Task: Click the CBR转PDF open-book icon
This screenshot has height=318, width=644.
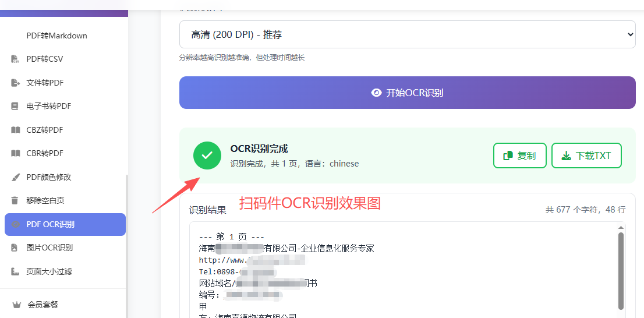Action: point(15,154)
